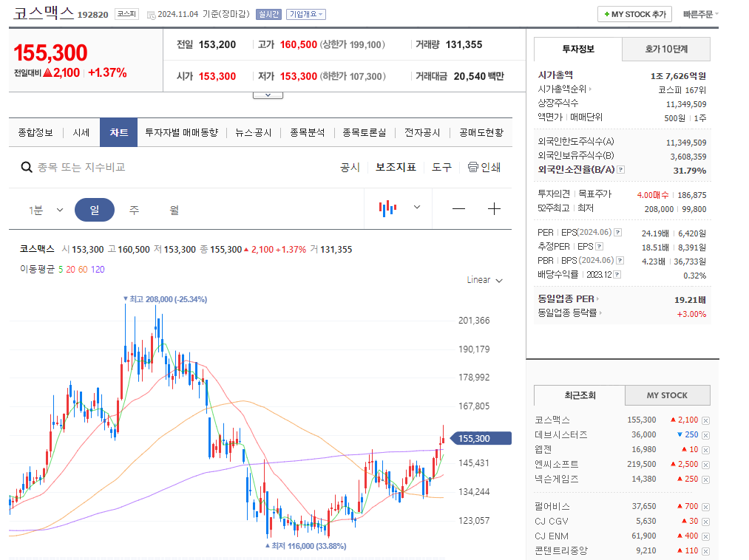Remove 코스맥스 from recent list
Screen dimensions: 749x560
point(705,420)
